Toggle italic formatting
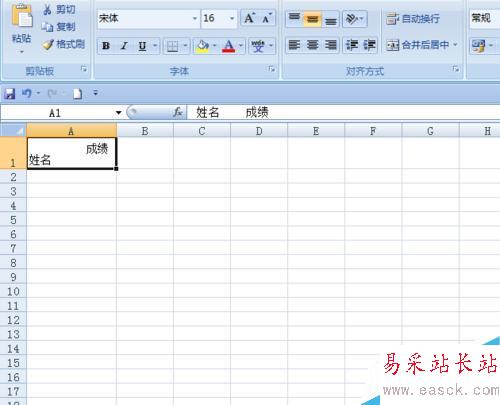Image resolution: width=500 pixels, height=405 pixels. [x=124, y=46]
